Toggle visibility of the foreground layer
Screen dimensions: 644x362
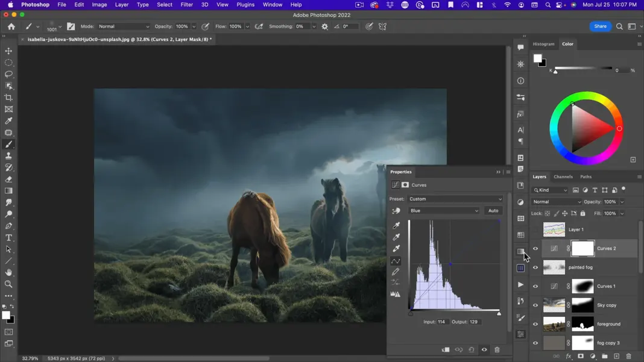[x=535, y=324]
